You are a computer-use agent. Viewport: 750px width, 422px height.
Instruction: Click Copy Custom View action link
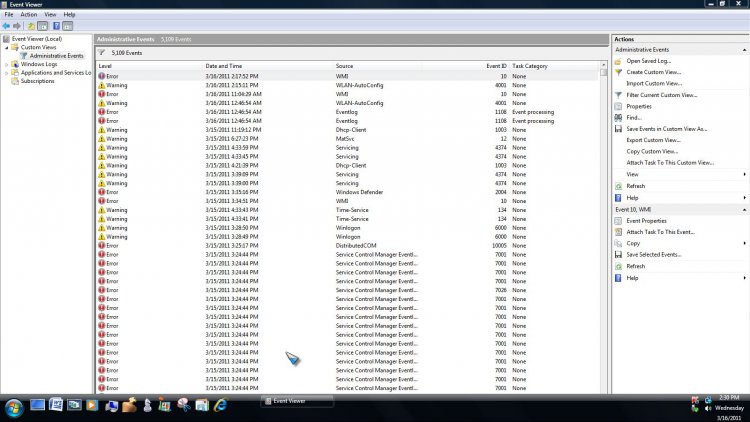point(652,152)
